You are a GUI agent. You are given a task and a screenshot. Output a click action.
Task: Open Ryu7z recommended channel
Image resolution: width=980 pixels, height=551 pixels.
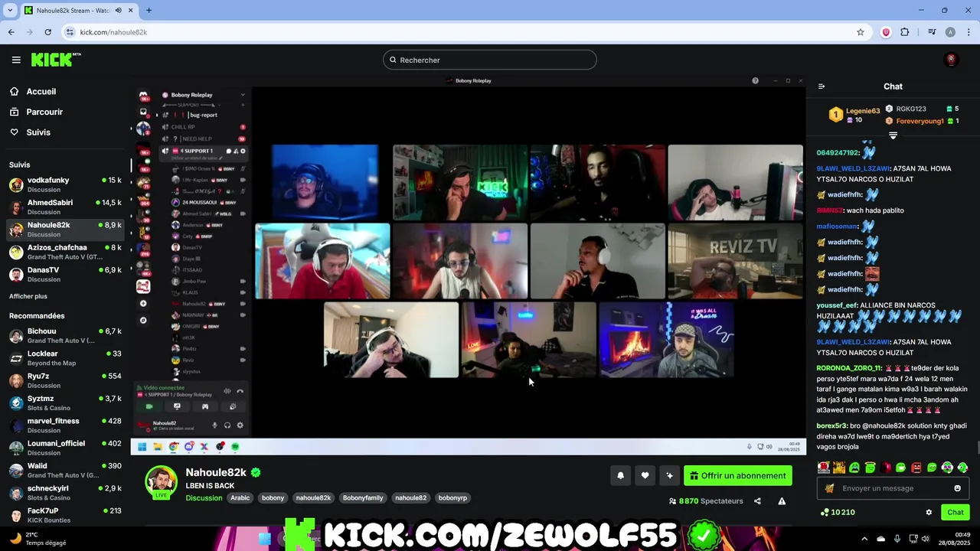tap(66, 380)
